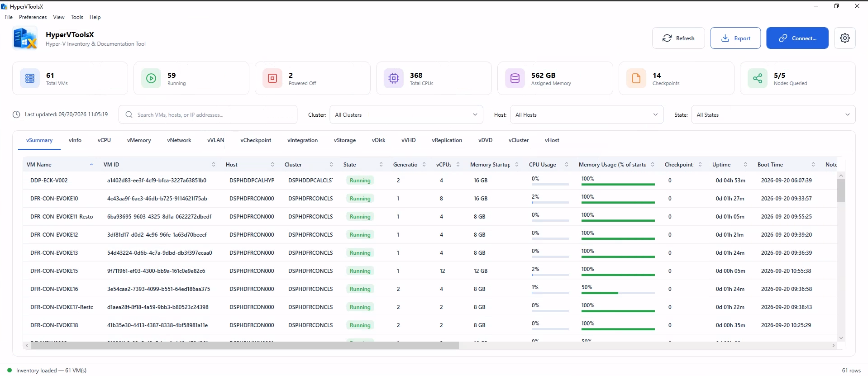Screen dimensions: 868x376
Task: Click the Total VMs server icon
Action: point(30,78)
